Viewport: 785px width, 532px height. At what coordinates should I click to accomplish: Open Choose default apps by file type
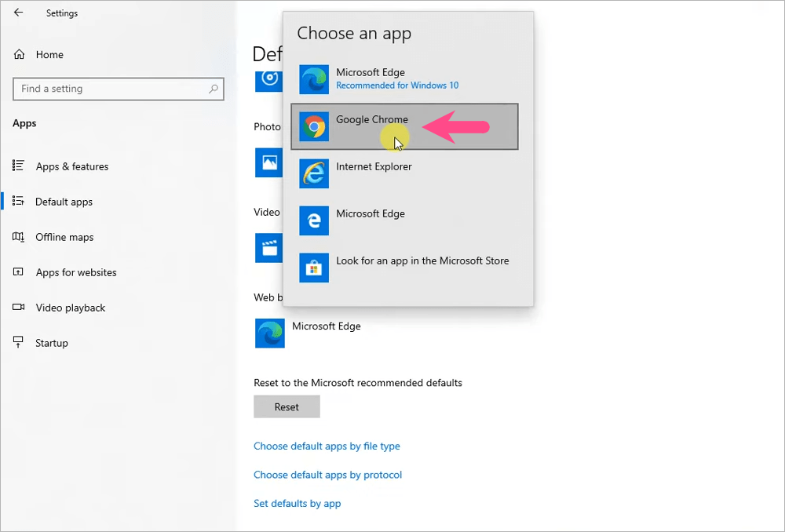pos(327,446)
